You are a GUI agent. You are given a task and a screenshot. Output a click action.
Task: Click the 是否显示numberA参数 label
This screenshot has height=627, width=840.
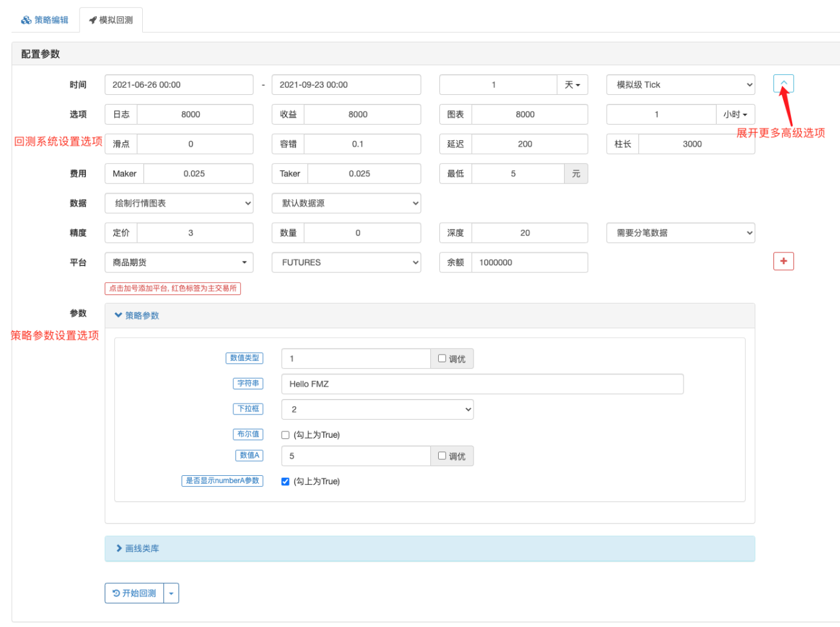point(222,480)
